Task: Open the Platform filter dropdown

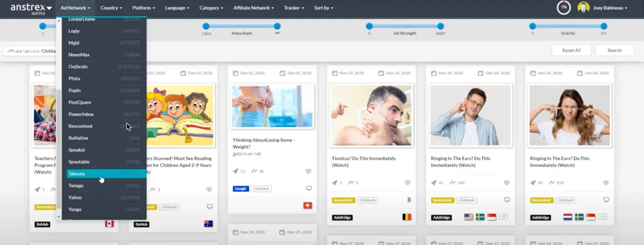Action: [x=144, y=8]
